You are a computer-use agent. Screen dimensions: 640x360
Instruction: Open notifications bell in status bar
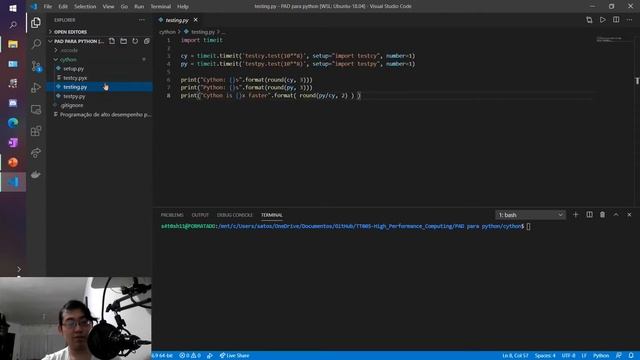pyautogui.click(x=631, y=356)
